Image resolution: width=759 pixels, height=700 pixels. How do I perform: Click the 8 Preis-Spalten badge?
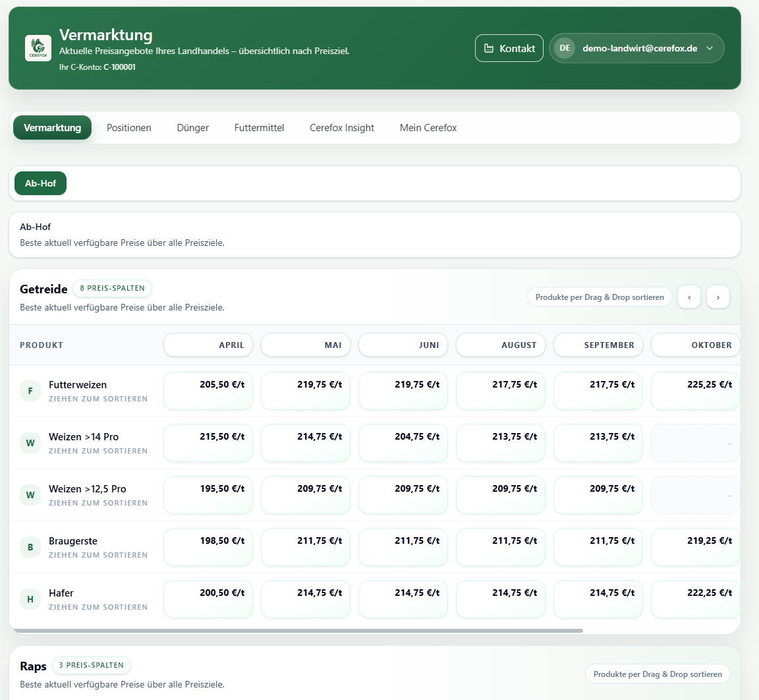coord(112,288)
